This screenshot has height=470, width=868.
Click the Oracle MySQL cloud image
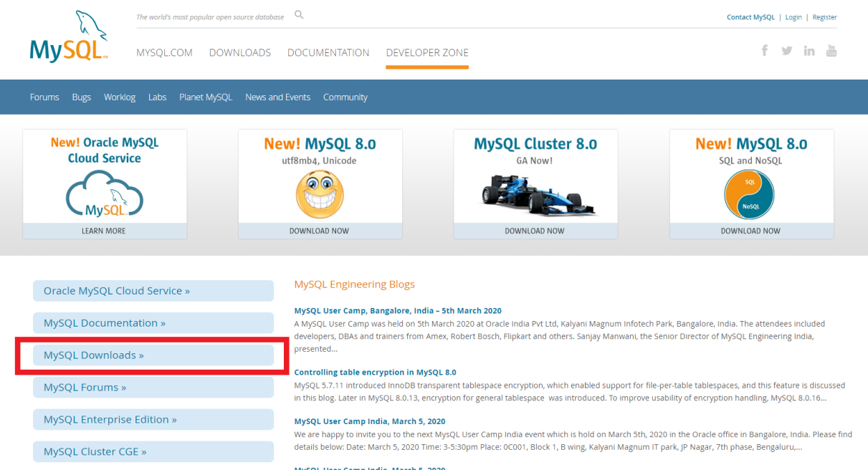click(x=105, y=193)
